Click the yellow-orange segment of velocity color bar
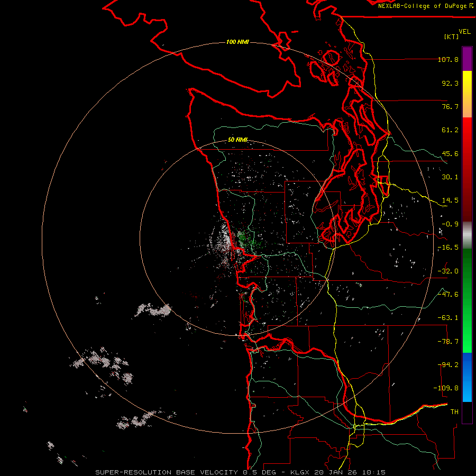This screenshot has height=476, width=476. [467, 94]
